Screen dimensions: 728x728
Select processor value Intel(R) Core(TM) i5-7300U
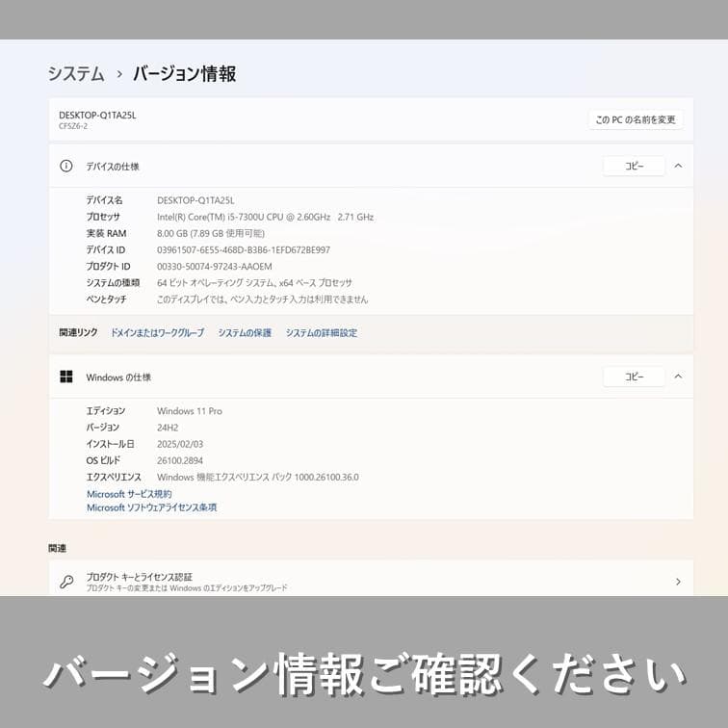pos(265,217)
